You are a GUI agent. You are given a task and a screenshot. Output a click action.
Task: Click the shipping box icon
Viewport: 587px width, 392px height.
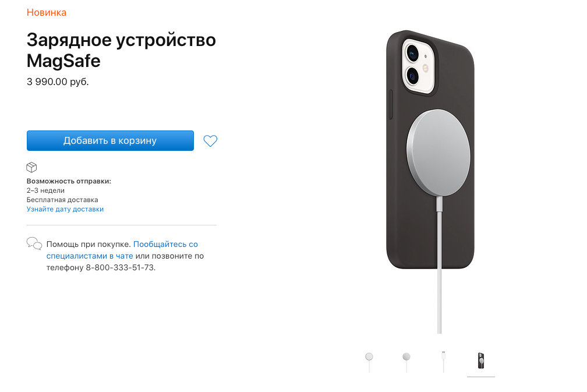click(x=31, y=167)
